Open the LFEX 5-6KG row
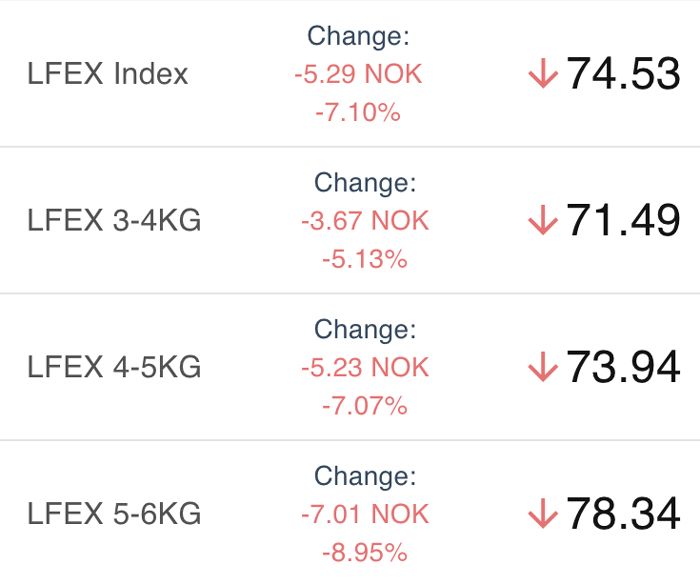Screen dimensions: 700x585 pyautogui.click(x=350, y=513)
